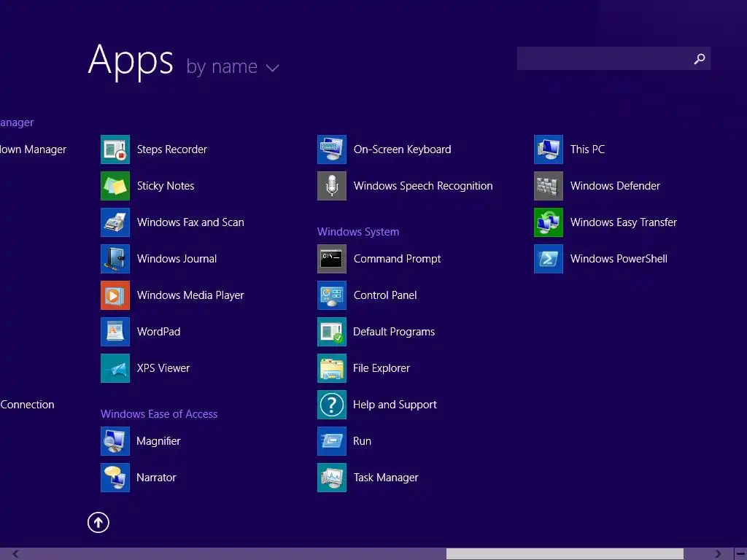Image resolution: width=747 pixels, height=560 pixels.
Task: Click the XPS Viewer icon
Action: (115, 368)
